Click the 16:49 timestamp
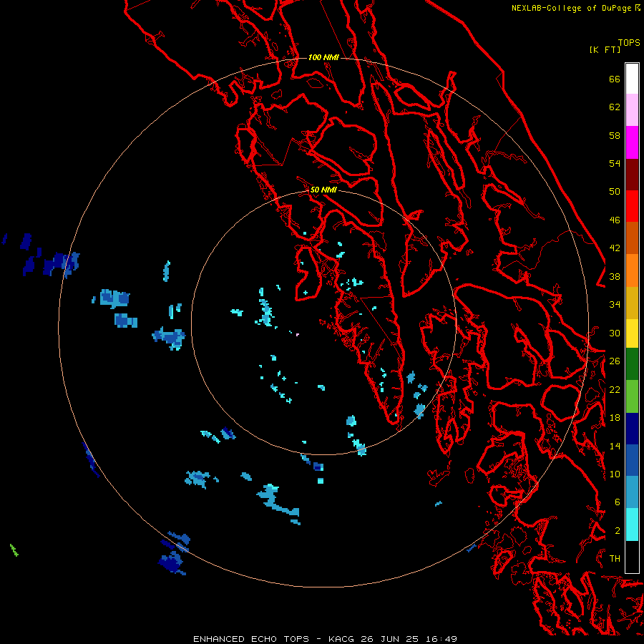The height and width of the screenshot is (644, 644). tap(441, 639)
